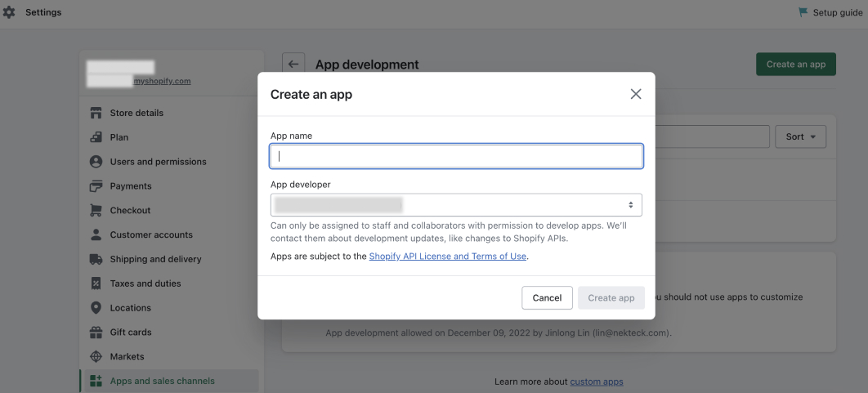The width and height of the screenshot is (868, 393).
Task: Click the Gift cards present icon
Action: tap(96, 332)
